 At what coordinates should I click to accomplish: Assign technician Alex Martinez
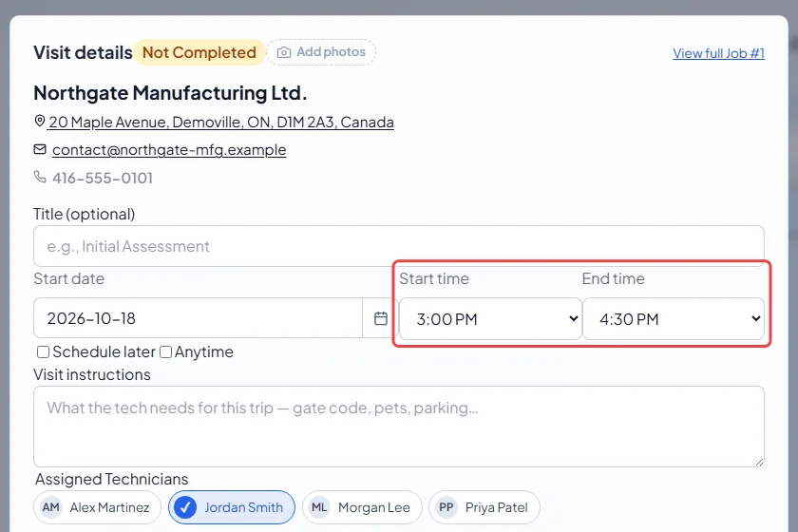pos(97,507)
